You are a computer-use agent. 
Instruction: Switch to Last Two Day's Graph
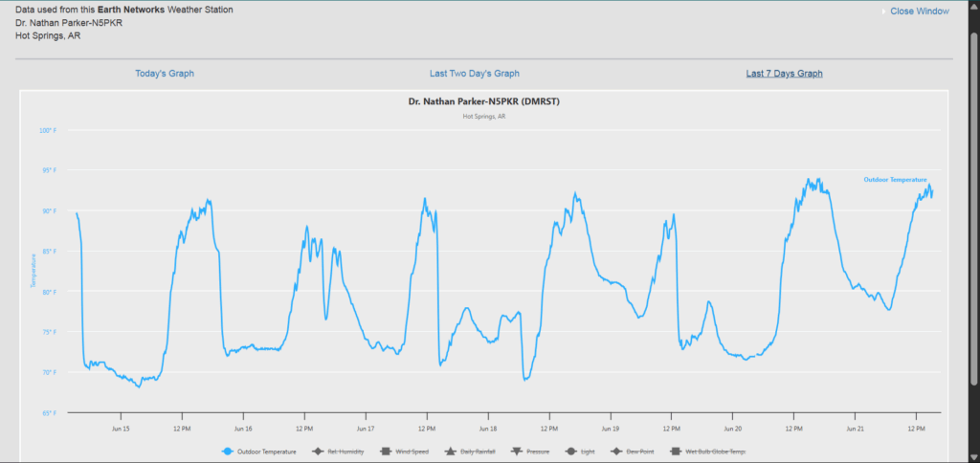point(475,74)
